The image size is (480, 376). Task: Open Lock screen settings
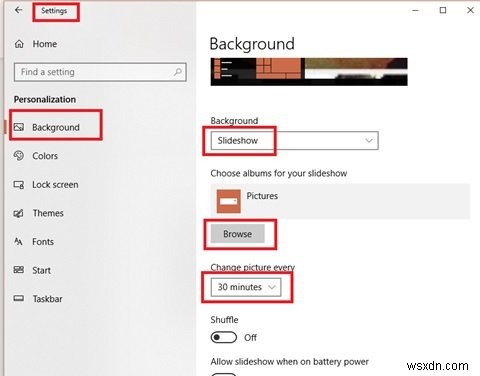(55, 185)
